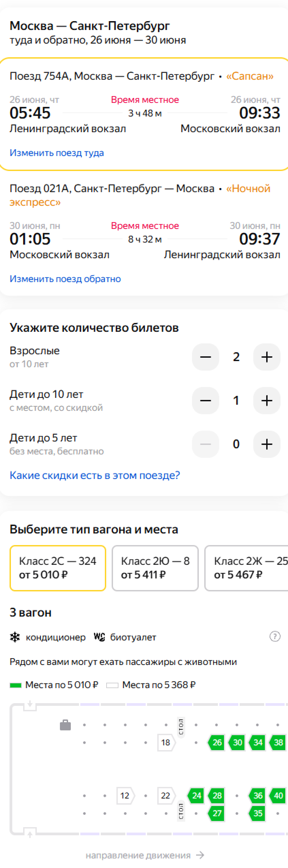This screenshot has width=288, height=868.
Task: Click Изменить поезд туда link
Action: point(57,153)
